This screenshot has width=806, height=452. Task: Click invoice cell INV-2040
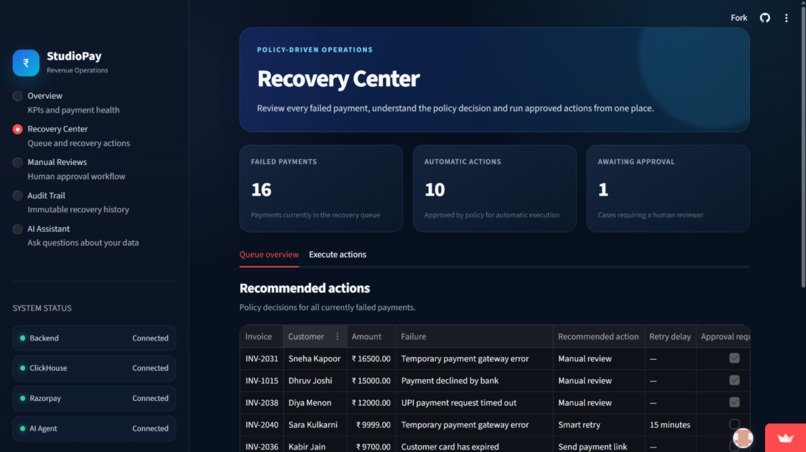pos(261,425)
